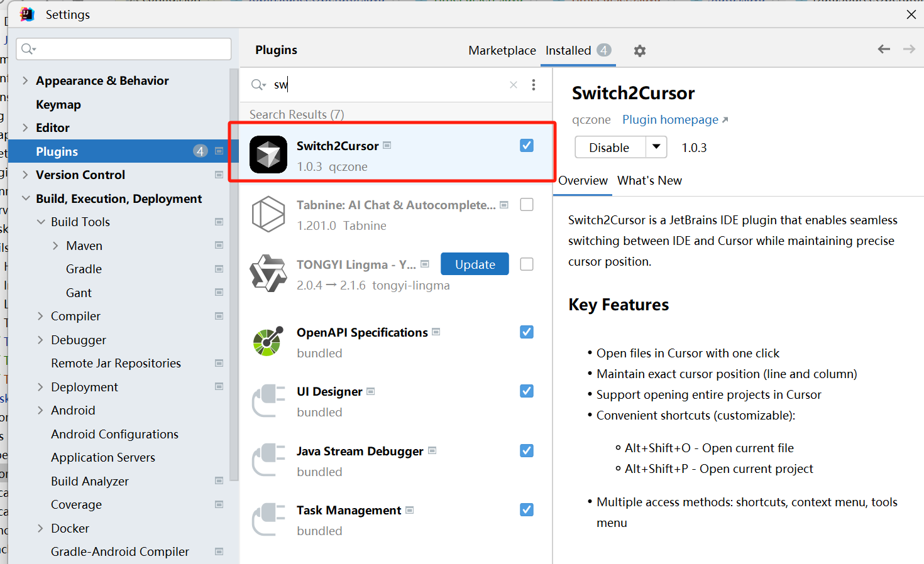The height and width of the screenshot is (564, 924).
Task: Expand the Debugger node
Action: point(40,340)
